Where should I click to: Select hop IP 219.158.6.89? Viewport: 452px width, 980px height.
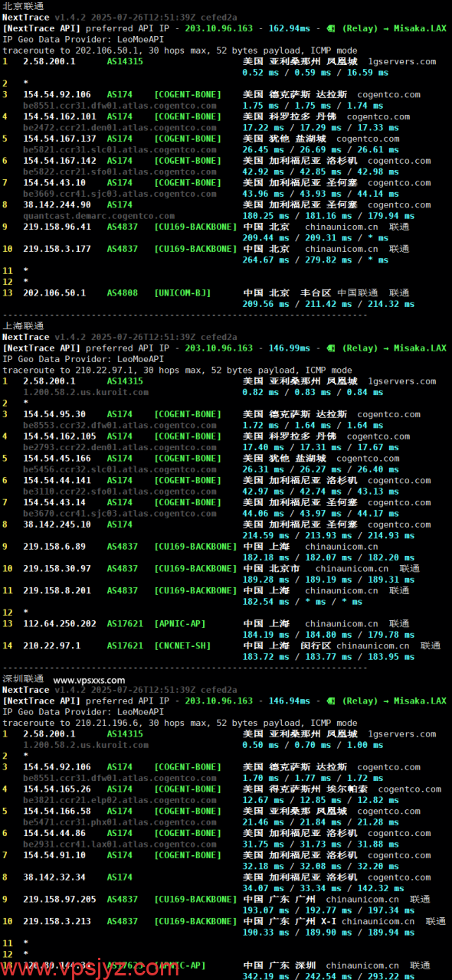(x=54, y=547)
